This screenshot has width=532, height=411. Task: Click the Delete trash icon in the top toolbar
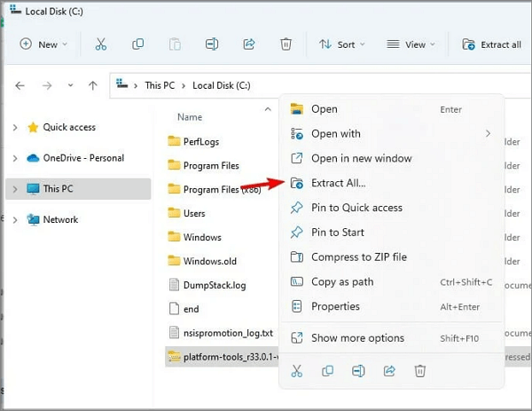point(286,44)
